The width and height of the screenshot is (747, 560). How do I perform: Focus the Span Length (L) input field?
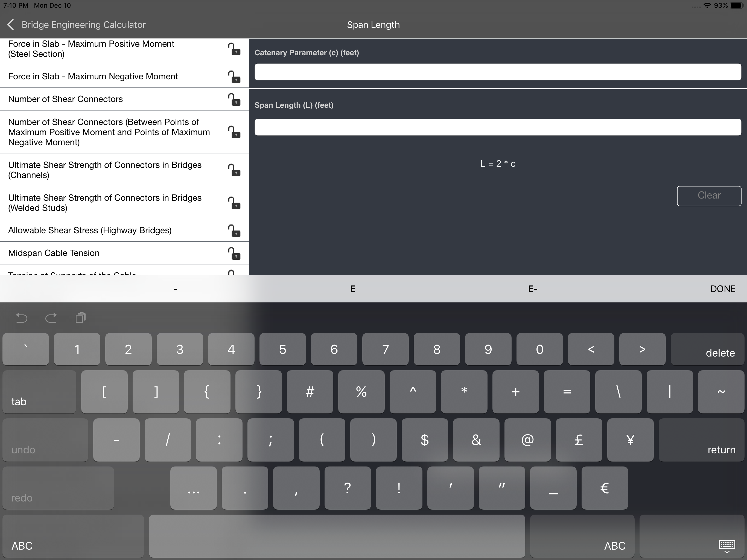click(497, 127)
